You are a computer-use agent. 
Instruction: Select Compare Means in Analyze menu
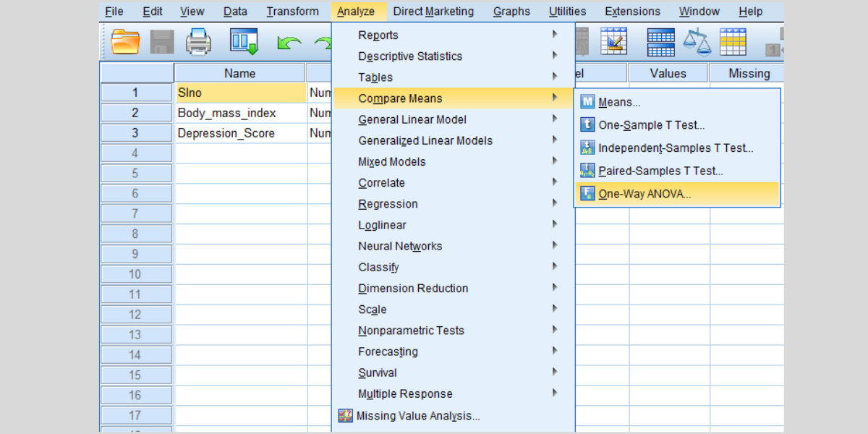(x=454, y=98)
